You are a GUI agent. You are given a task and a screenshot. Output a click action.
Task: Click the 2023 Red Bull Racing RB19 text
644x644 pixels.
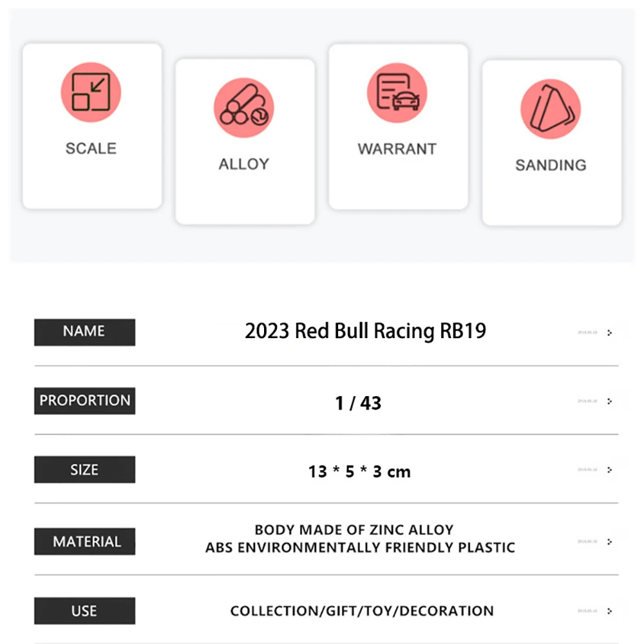(x=365, y=331)
